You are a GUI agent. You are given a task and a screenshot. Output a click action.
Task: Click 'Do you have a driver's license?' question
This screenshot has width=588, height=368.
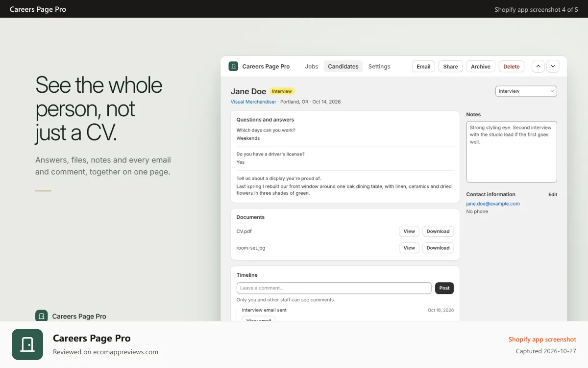click(x=270, y=154)
